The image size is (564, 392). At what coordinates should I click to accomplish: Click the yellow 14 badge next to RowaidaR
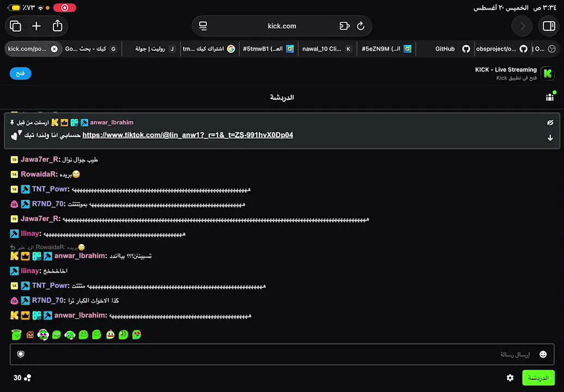pos(14,174)
